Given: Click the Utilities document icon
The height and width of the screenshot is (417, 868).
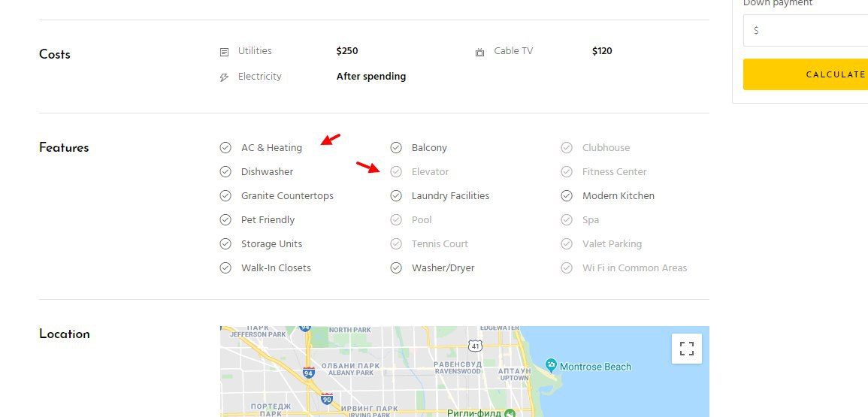Looking at the screenshot, I should 224,52.
